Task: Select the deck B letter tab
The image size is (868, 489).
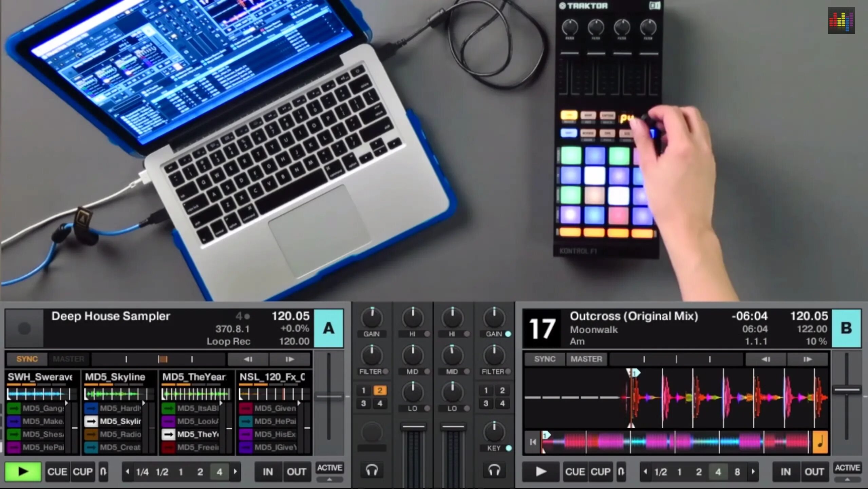Action: pos(846,329)
